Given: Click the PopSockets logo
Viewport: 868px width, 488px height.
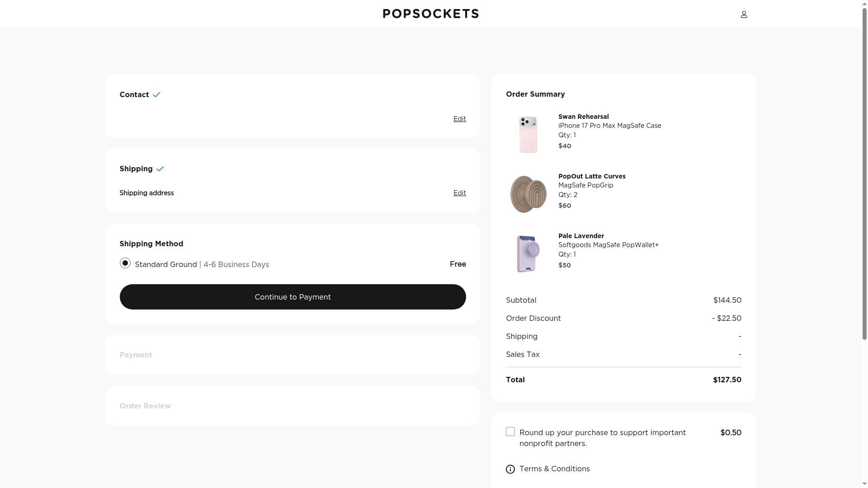Looking at the screenshot, I should coord(430,14).
